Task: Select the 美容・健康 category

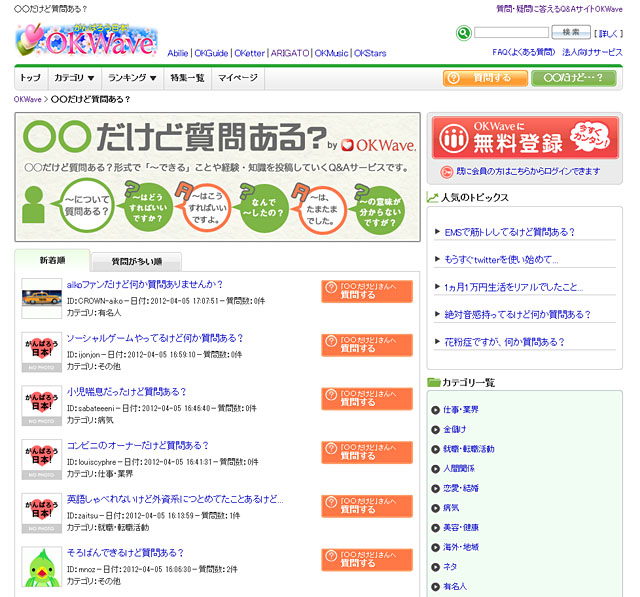Action: [461, 527]
